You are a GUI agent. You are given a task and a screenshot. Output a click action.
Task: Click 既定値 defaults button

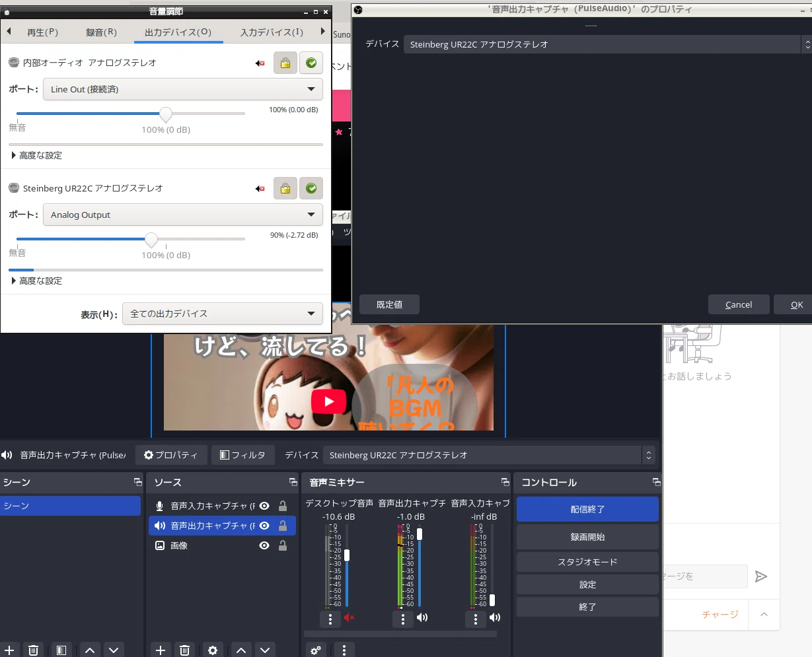pos(389,304)
